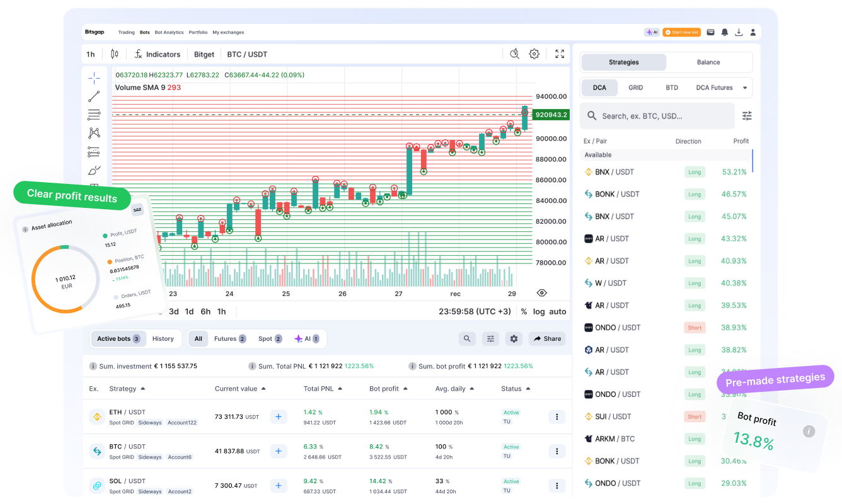Screen dimensions: 842x504
Task: Expand the strategy type dropdown arrow
Action: click(745, 88)
